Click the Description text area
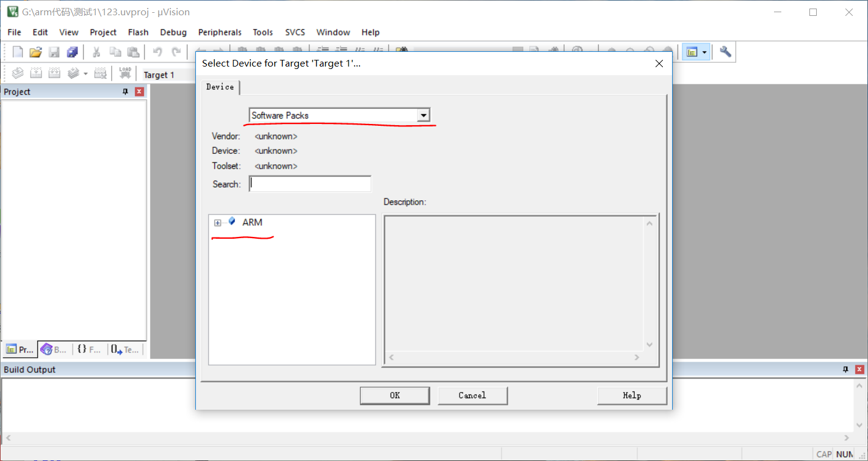 click(x=514, y=284)
